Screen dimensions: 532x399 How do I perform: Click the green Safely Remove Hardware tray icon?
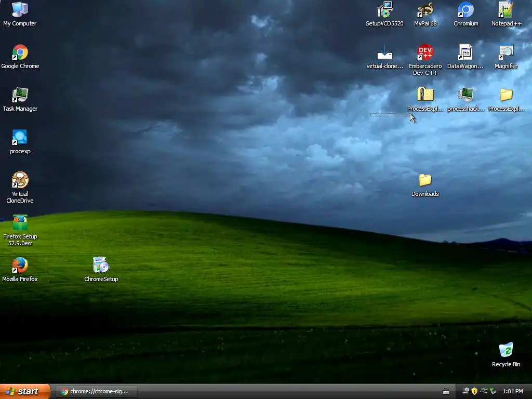tap(493, 392)
